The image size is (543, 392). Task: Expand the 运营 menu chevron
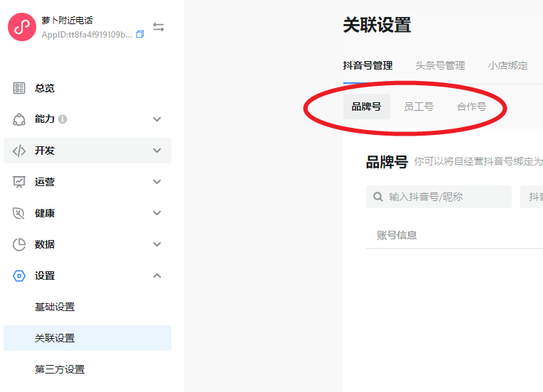pyautogui.click(x=157, y=182)
